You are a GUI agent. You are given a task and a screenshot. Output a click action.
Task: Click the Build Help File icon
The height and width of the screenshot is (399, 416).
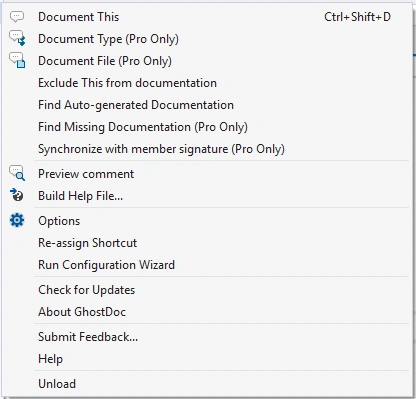[17, 195]
